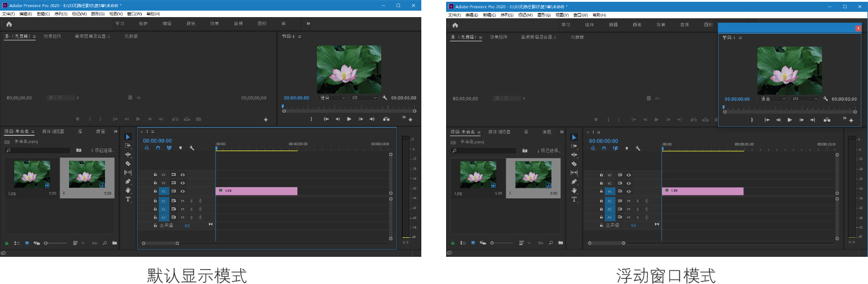This screenshot has width=868, height=284.
Task: Switch to 媒体浏览器 tab in default-mode window
Action: click(x=53, y=132)
